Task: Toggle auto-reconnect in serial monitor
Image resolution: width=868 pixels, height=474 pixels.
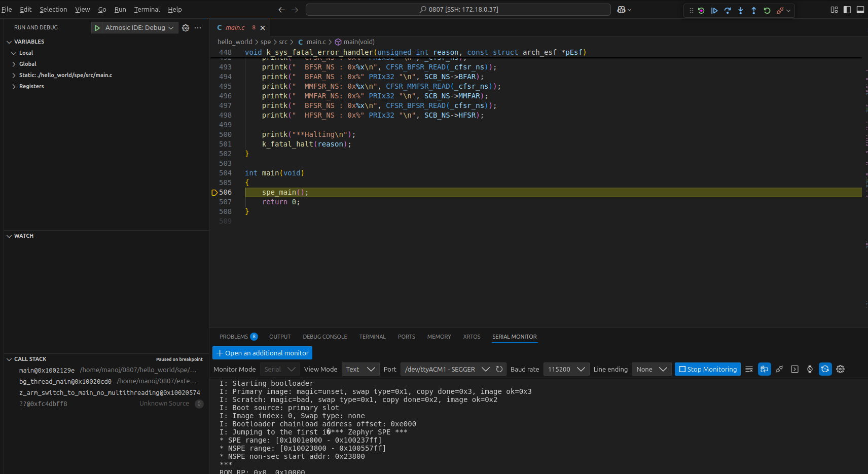Action: tap(825, 369)
